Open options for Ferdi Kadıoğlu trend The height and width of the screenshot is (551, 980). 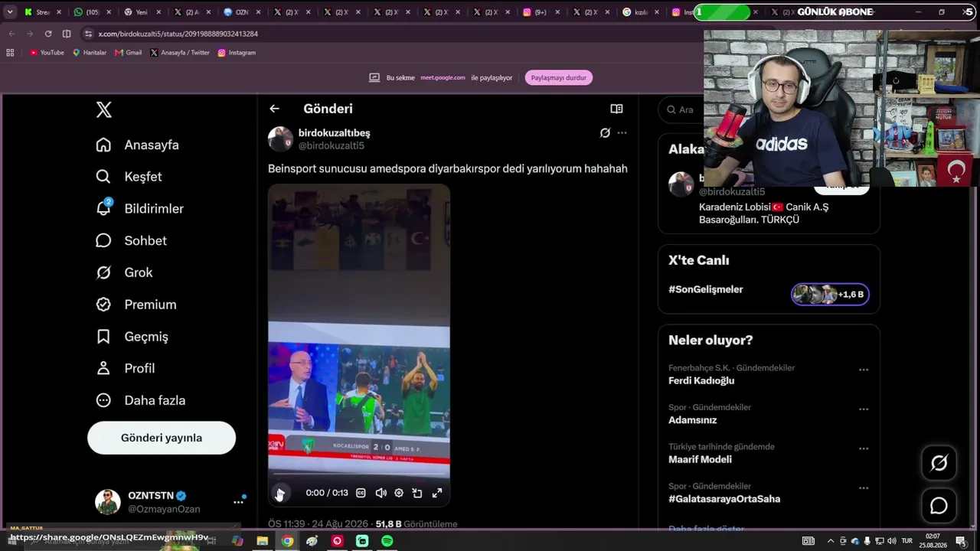864,370
